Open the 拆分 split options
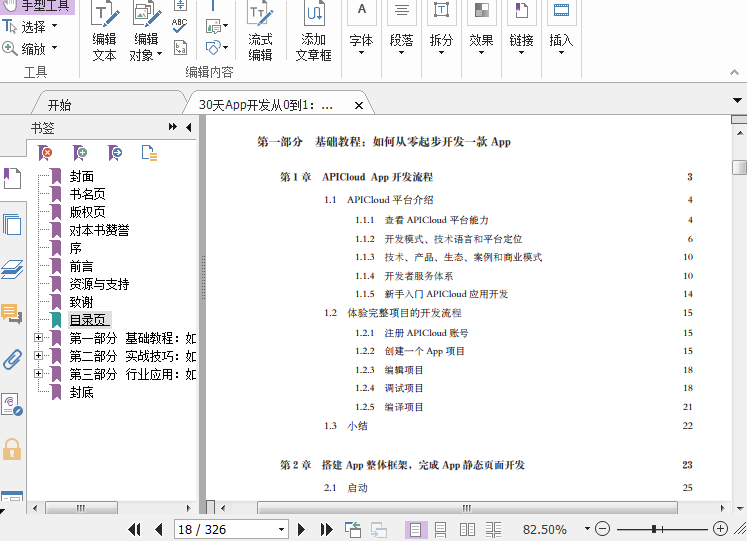 click(441, 30)
